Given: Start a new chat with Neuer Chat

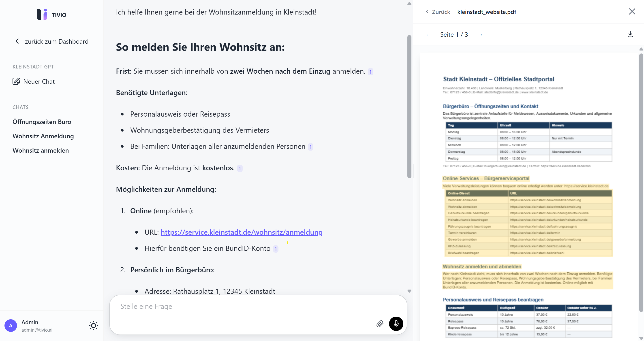Looking at the screenshot, I should (34, 81).
